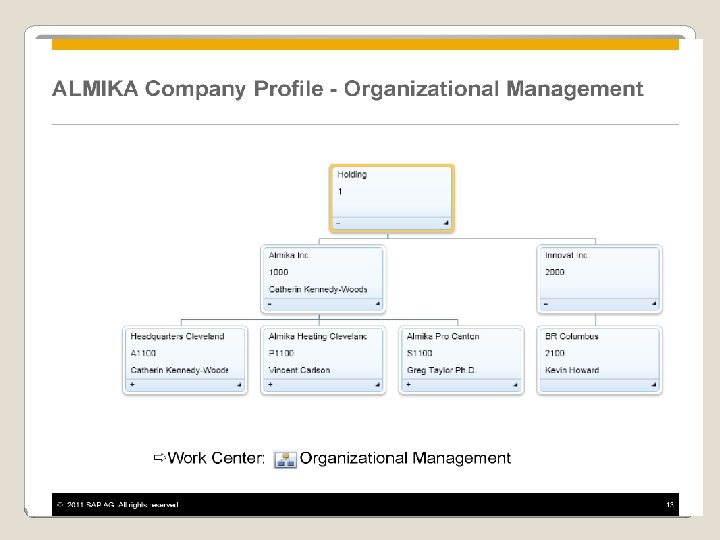The width and height of the screenshot is (720, 540).
Task: Select the Almika Pro Canton title
Action: 443,336
